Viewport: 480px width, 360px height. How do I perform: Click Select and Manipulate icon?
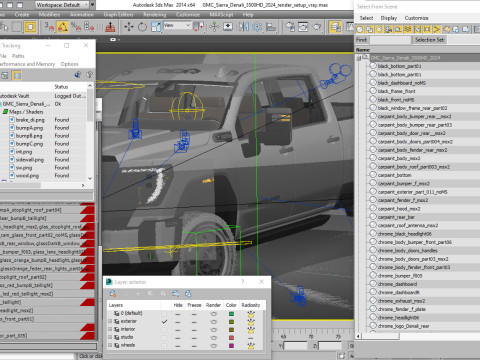coord(214,27)
